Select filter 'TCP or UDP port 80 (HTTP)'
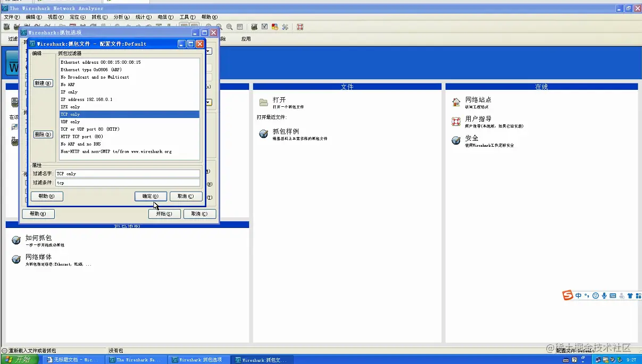This screenshot has width=642, height=364. (x=129, y=129)
